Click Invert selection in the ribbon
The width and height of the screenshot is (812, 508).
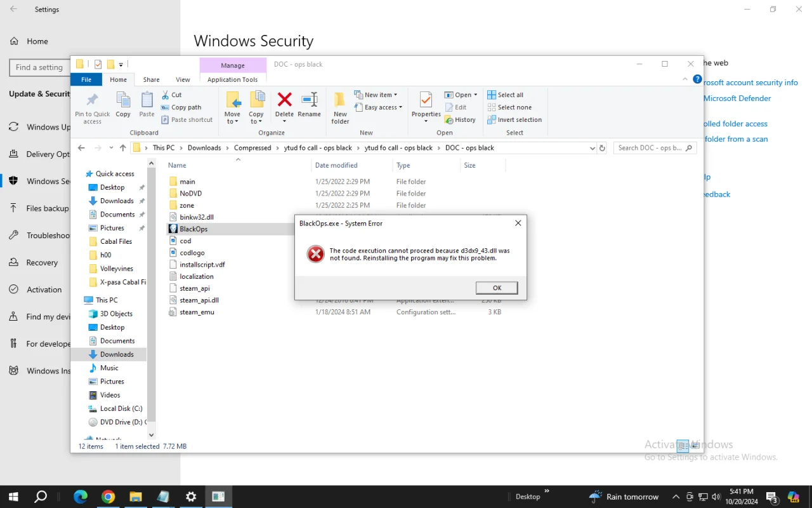(514, 119)
